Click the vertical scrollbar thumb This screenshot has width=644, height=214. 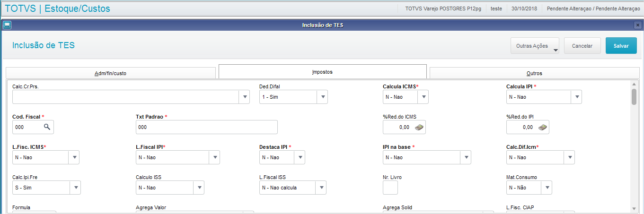[634, 96]
